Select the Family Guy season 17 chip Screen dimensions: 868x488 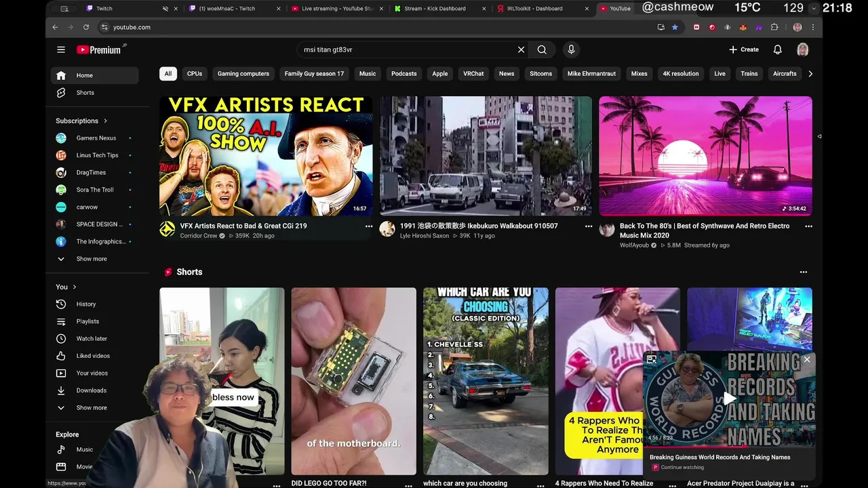pos(314,74)
